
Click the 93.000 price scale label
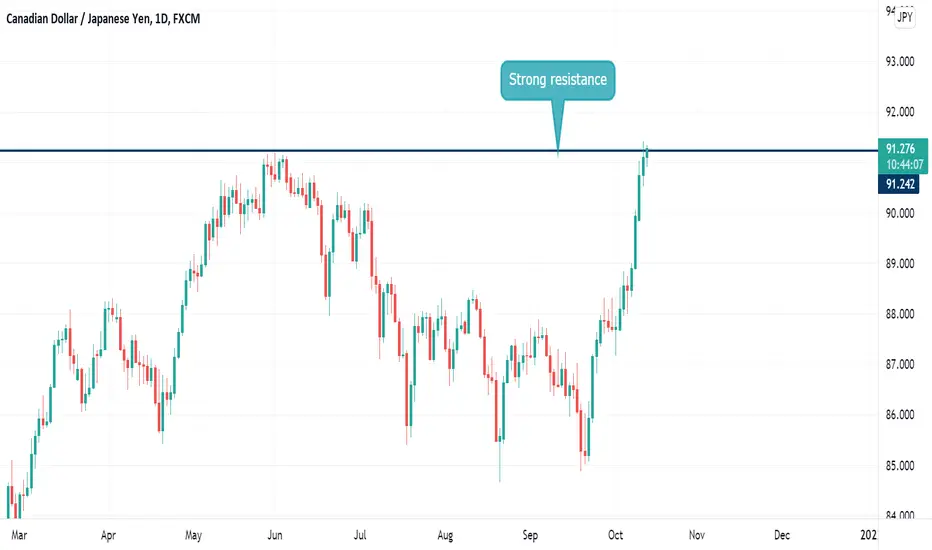tap(900, 61)
